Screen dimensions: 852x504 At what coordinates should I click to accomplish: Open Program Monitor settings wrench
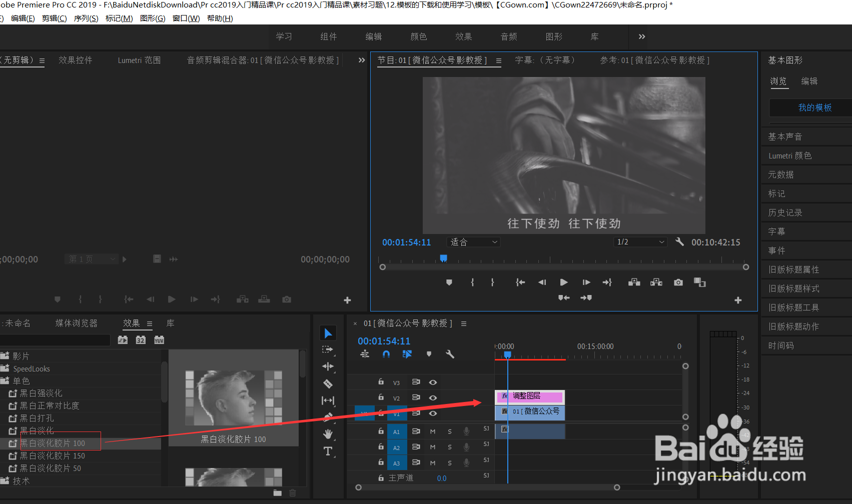coord(679,242)
